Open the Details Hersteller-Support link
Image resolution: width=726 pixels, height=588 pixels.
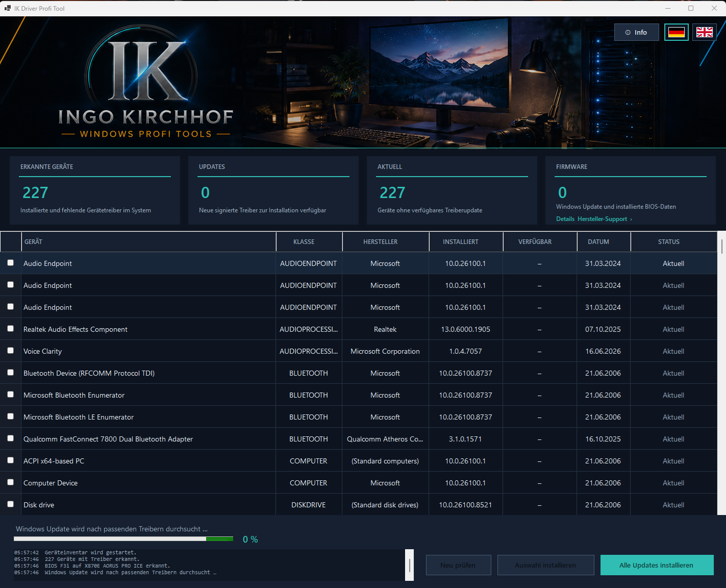[594, 219]
